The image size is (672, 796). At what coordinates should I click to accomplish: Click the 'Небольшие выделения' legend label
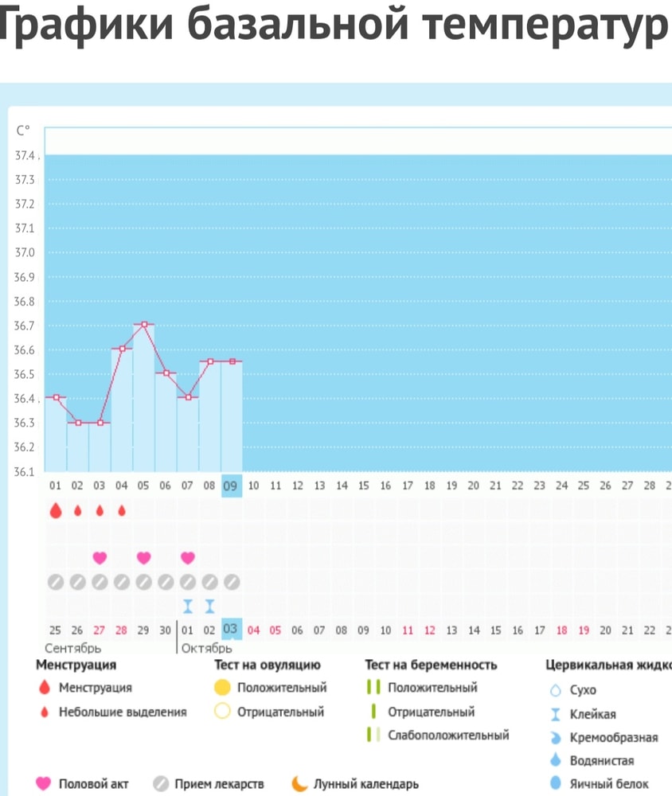tap(122, 712)
